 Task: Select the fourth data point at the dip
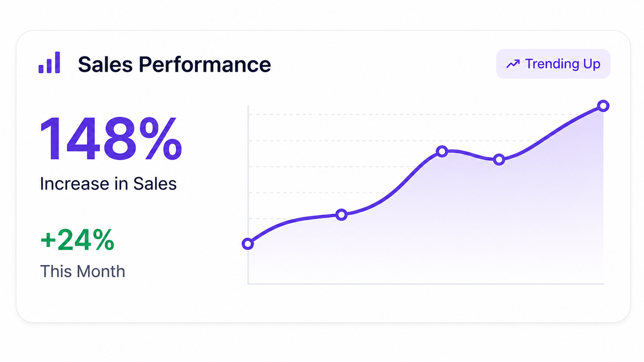click(499, 160)
